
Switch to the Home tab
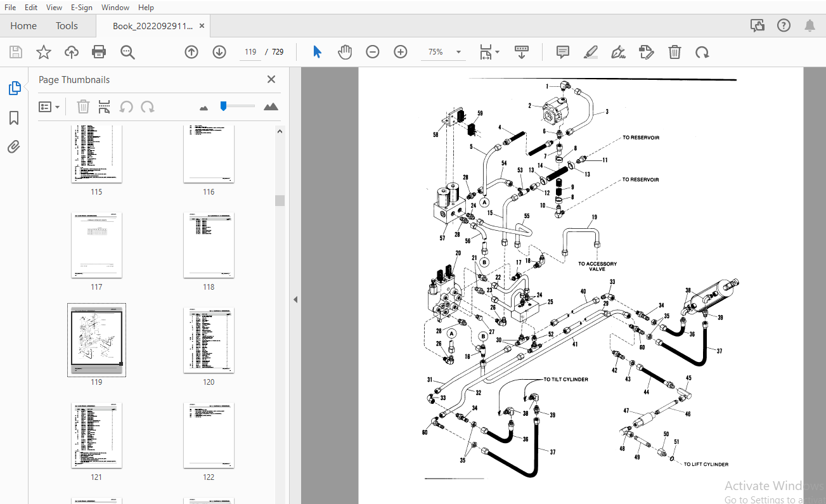(23, 26)
